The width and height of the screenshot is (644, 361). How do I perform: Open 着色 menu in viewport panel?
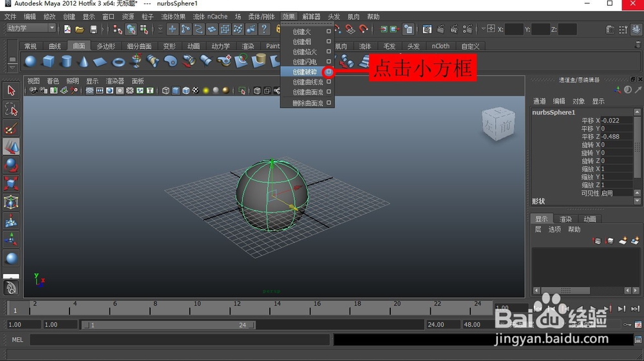coord(53,81)
